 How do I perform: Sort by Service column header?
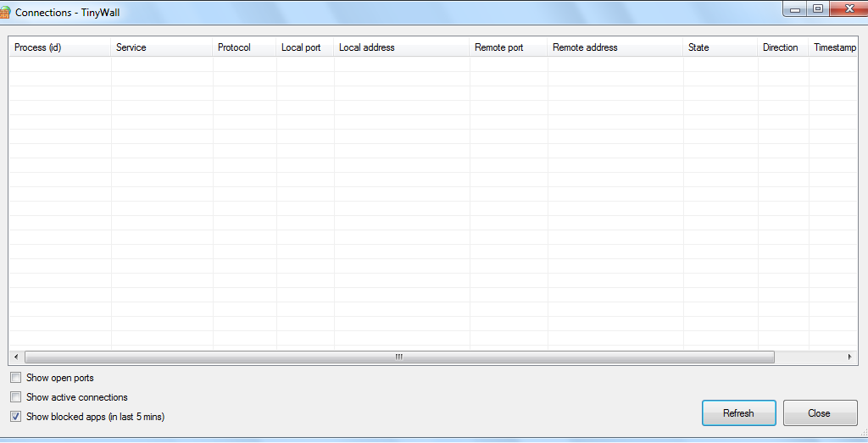pyautogui.click(x=162, y=47)
